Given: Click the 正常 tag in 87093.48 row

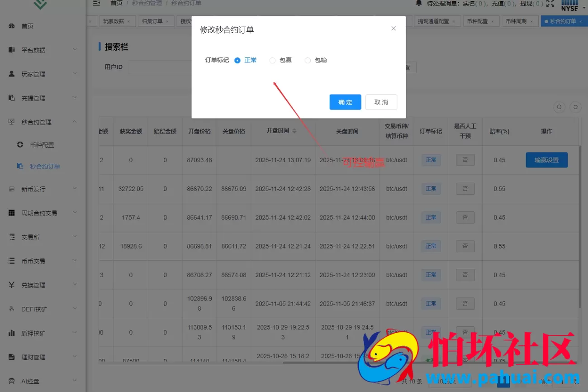Looking at the screenshot, I should 431,160.
